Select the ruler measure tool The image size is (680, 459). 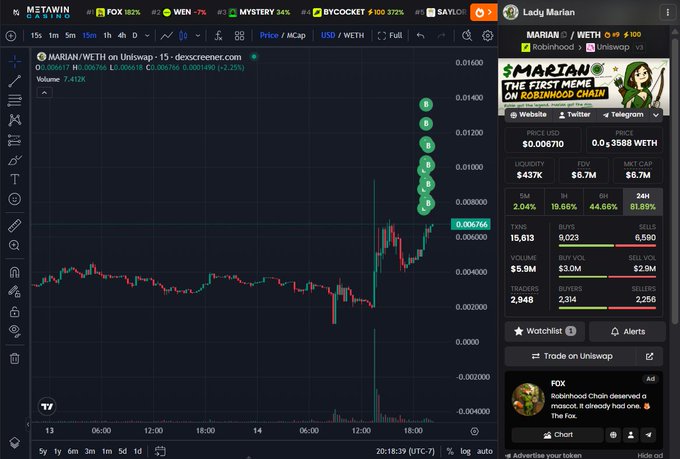[15, 226]
